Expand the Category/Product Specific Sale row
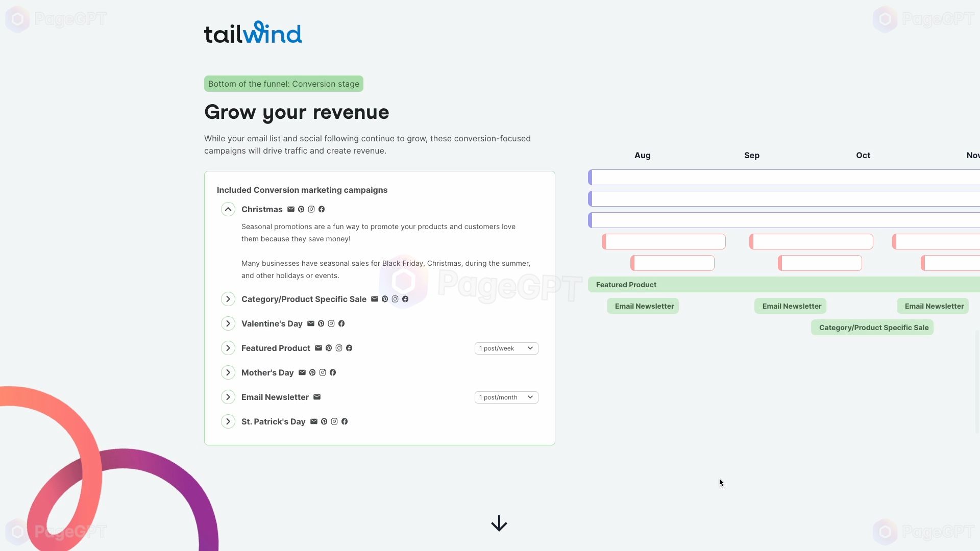This screenshot has width=980, height=551. pyautogui.click(x=228, y=298)
